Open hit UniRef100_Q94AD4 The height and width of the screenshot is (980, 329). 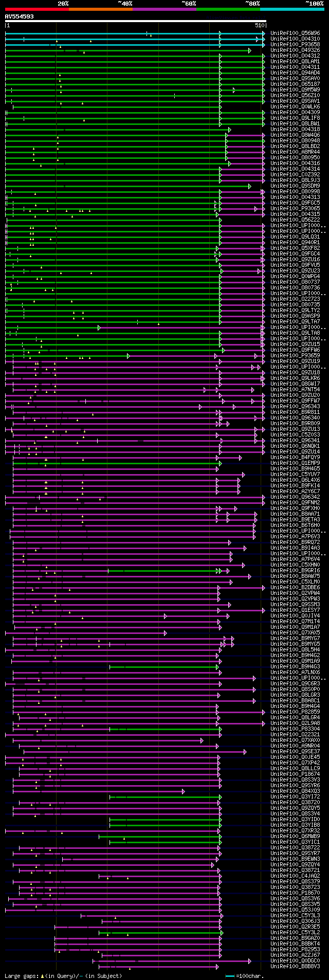point(295,72)
